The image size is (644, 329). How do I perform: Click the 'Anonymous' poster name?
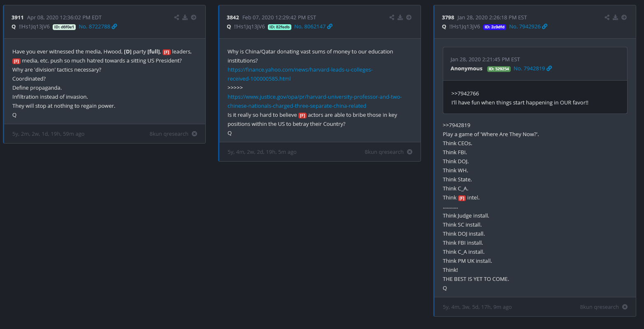pyautogui.click(x=467, y=68)
